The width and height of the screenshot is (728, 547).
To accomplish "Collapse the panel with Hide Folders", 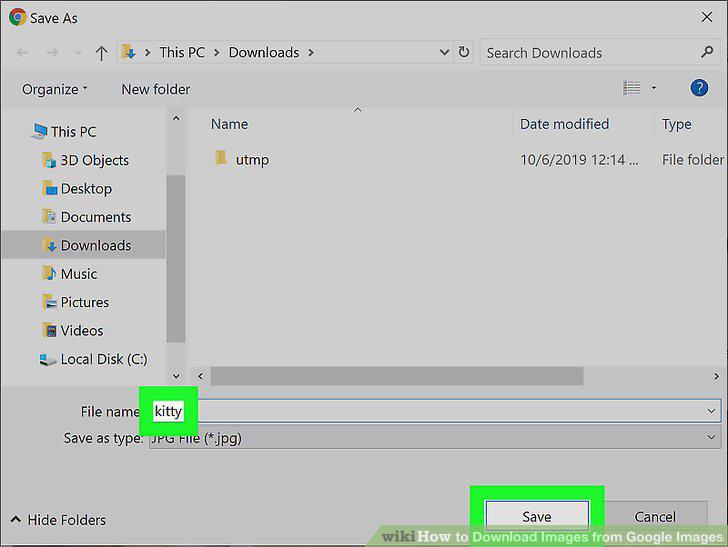I will (x=58, y=520).
